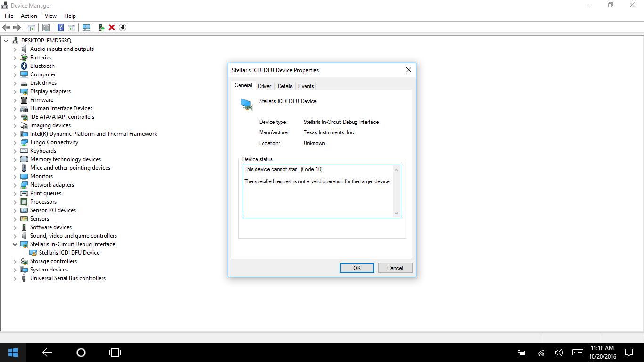Select Stellaris ICDI DFU Device tree item
Viewport: 644px width, 362px height.
(x=69, y=253)
